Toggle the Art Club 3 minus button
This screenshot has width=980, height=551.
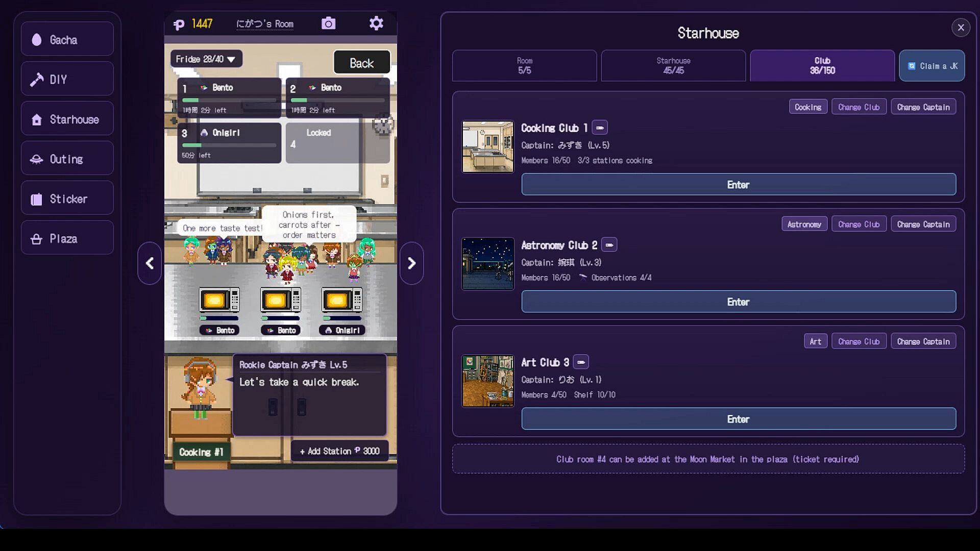(x=581, y=362)
